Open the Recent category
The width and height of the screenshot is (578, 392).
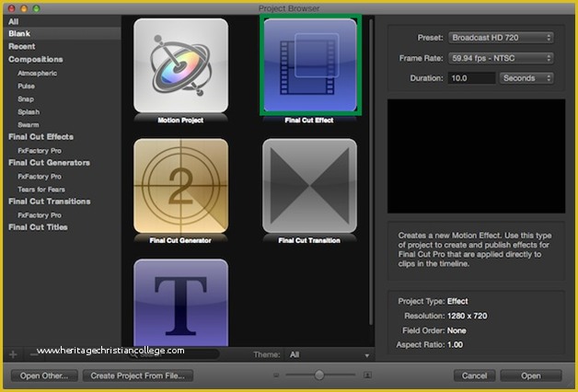click(22, 46)
